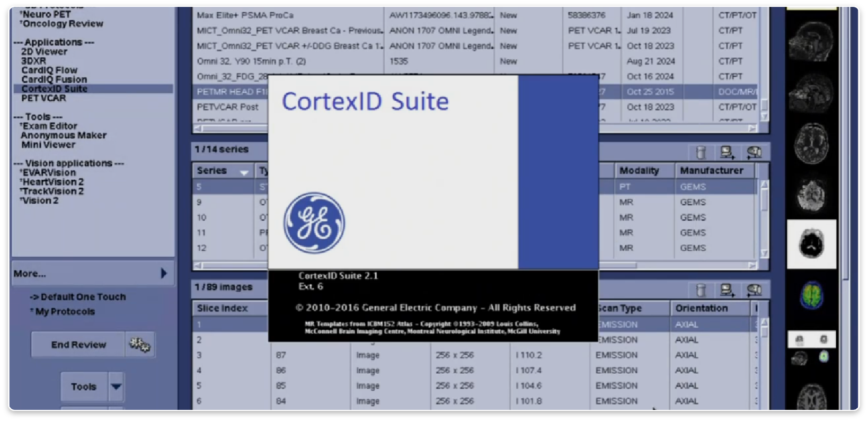This screenshot has width=868, height=421.
Task: Open the 2D Viewer application
Action: pos(44,51)
